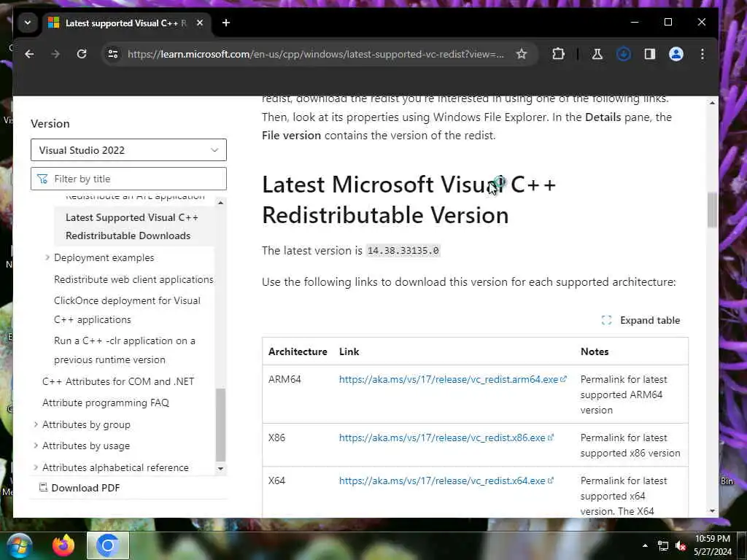Image resolution: width=747 pixels, height=560 pixels.
Task: Close the Latest supported Visual C++ tab
Action: click(200, 23)
